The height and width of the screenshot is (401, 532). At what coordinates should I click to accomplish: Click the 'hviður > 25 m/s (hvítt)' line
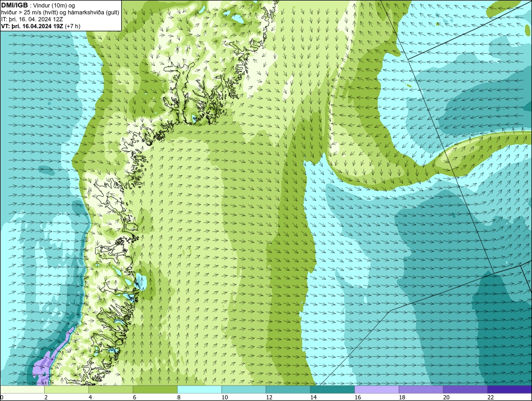tap(29, 13)
